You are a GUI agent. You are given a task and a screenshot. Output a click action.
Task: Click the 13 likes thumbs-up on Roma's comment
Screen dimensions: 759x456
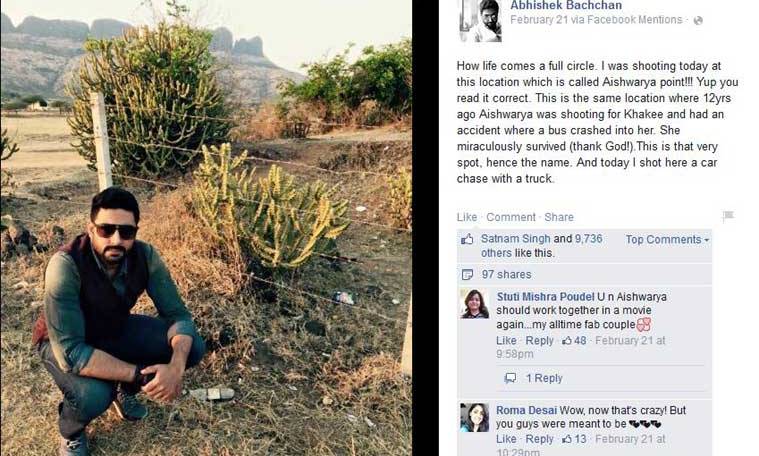pyautogui.click(x=568, y=439)
